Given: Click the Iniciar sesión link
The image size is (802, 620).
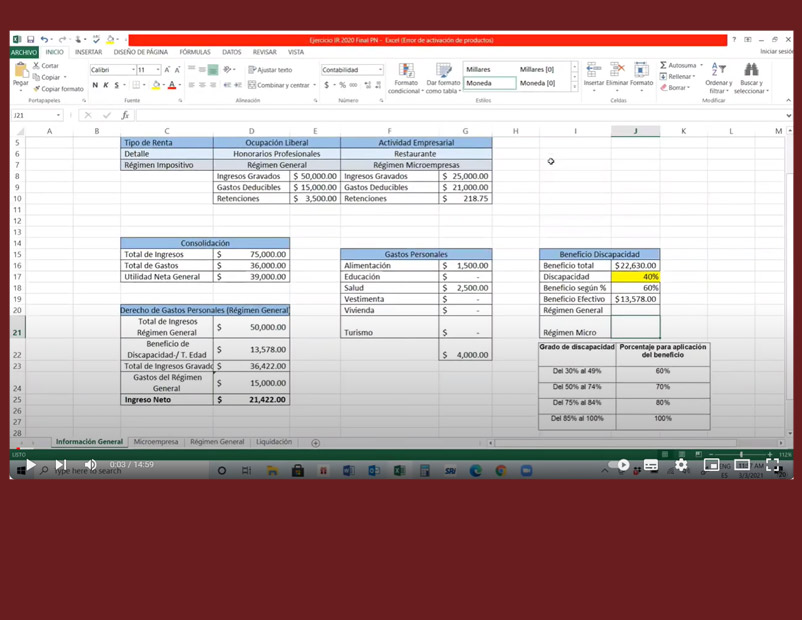Looking at the screenshot, I should tap(776, 51).
